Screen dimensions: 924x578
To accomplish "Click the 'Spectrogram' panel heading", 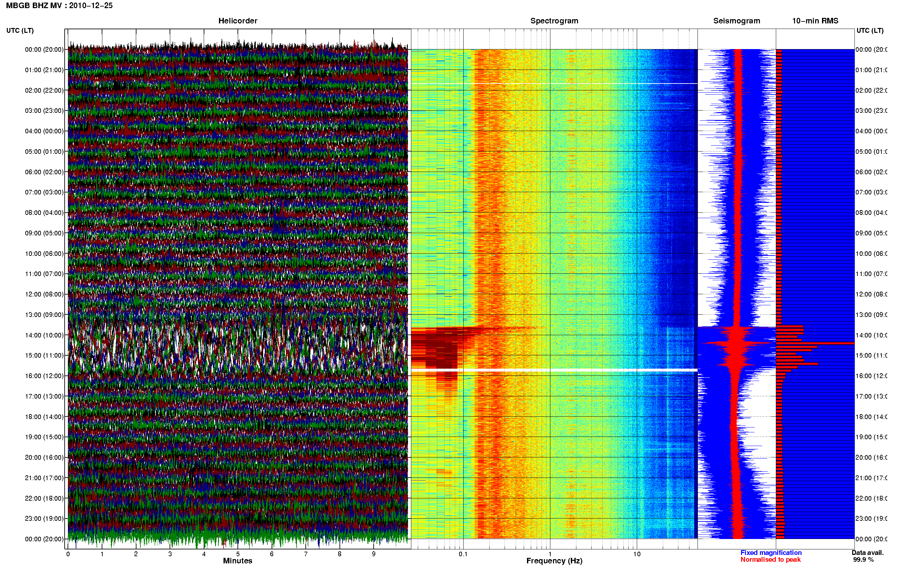I will coord(554,21).
